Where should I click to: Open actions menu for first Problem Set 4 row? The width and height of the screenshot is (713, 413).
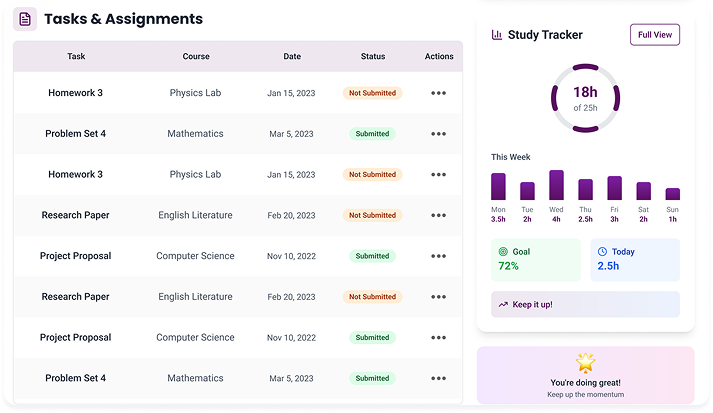click(438, 134)
